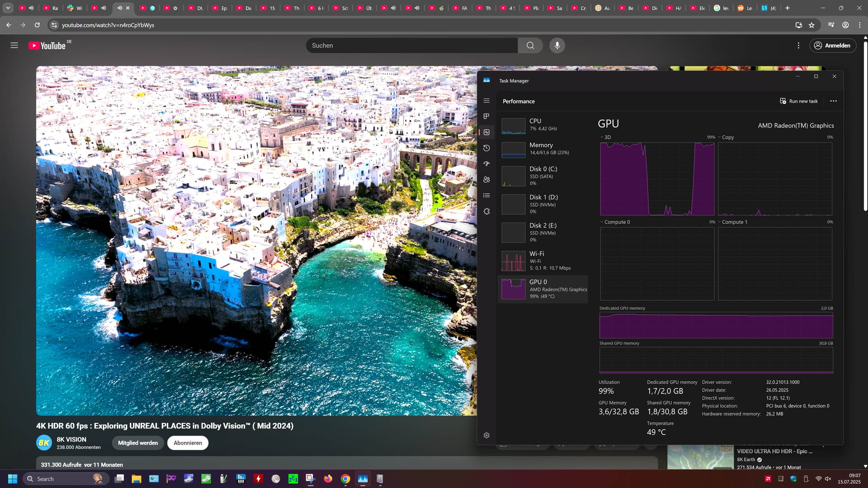The height and width of the screenshot is (488, 868).
Task: Open the Users page icon
Action: (486, 179)
